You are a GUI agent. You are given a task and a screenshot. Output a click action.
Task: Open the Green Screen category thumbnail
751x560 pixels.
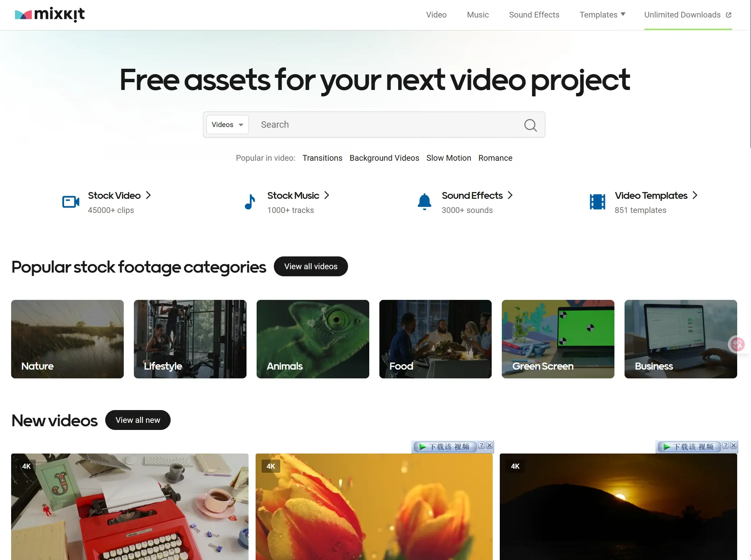(x=558, y=339)
